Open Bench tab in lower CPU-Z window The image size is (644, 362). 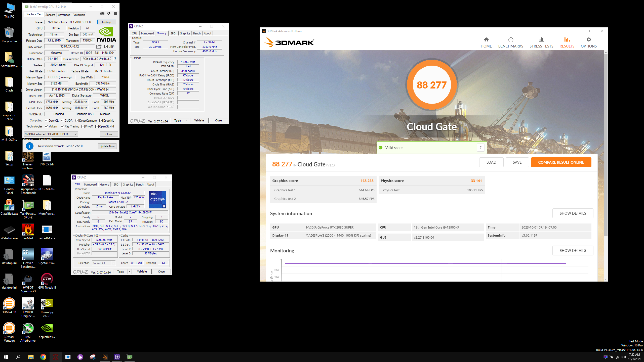(140, 185)
